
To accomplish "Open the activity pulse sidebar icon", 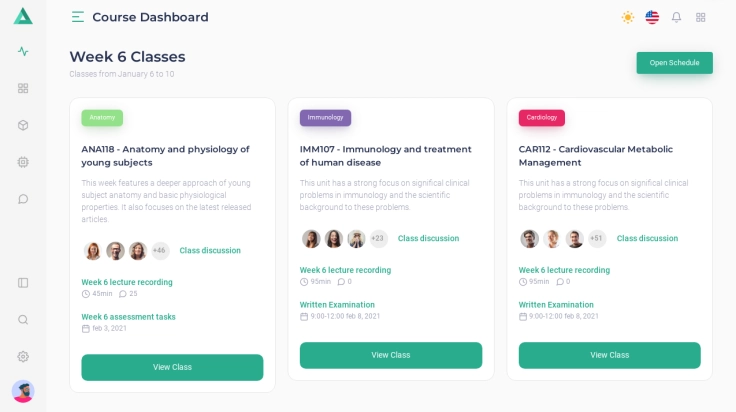I will point(23,51).
